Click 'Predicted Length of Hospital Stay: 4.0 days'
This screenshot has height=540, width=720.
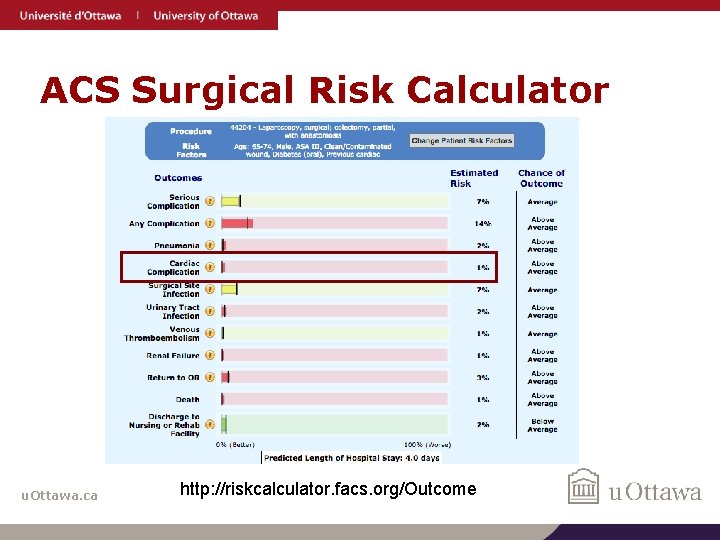(352, 458)
